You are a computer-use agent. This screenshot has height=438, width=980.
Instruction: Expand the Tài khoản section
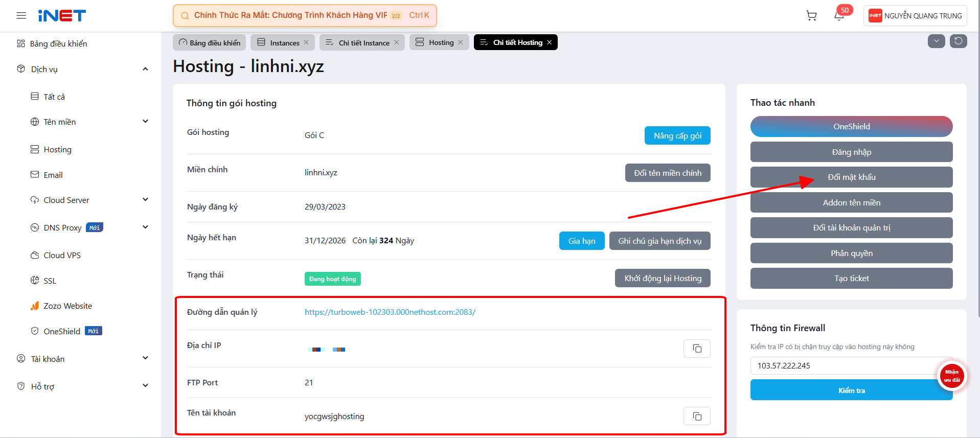[145, 358]
